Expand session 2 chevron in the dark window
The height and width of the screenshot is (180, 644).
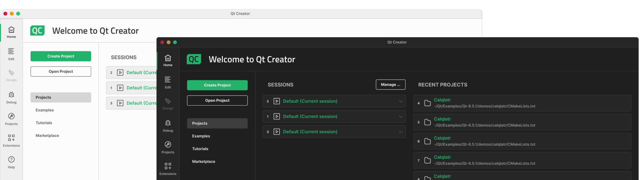click(401, 101)
